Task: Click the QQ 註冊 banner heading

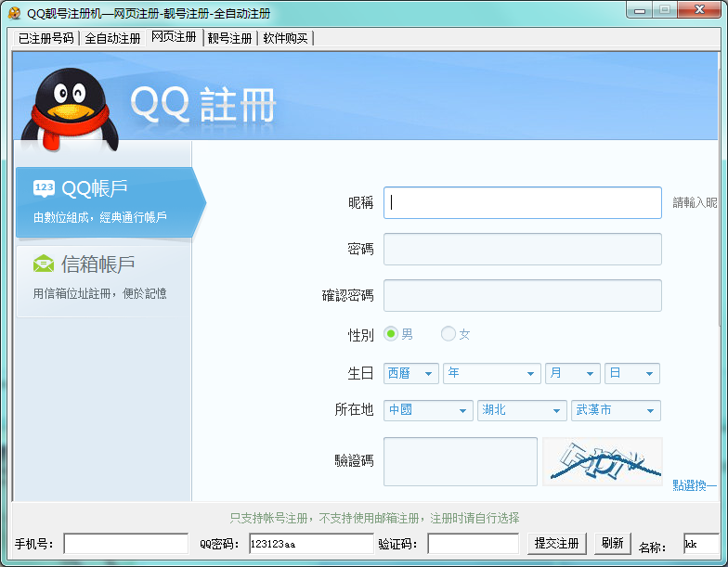Action: (202, 105)
